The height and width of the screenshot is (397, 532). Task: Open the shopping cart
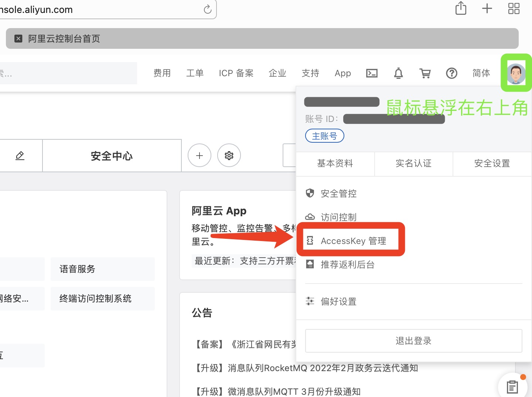[425, 73]
